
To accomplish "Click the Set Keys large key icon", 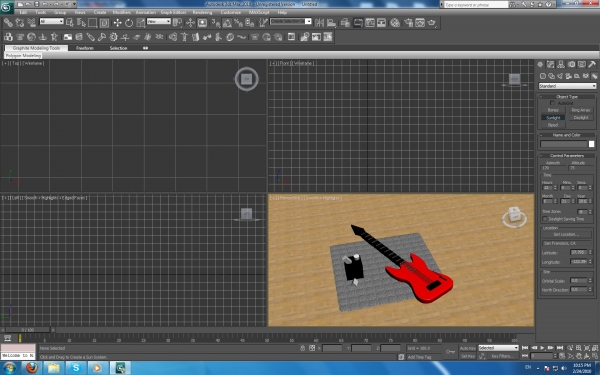I will (x=450, y=351).
